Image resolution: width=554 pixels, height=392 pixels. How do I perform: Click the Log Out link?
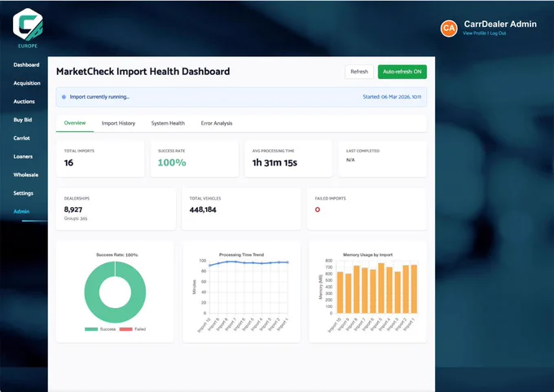tap(498, 33)
